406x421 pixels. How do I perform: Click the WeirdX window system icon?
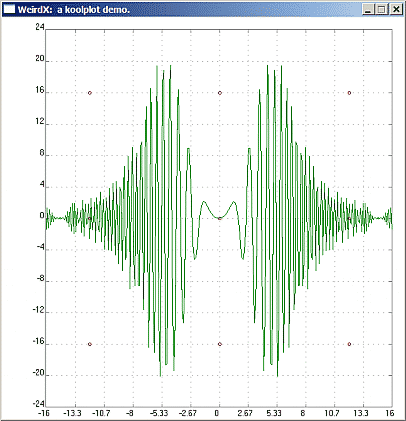[x=9, y=9]
